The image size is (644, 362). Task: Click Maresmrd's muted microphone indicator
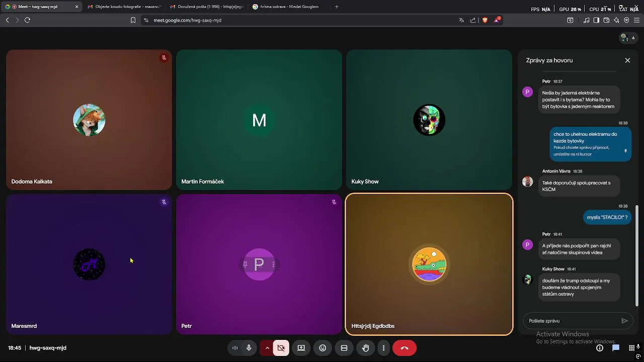(x=164, y=202)
